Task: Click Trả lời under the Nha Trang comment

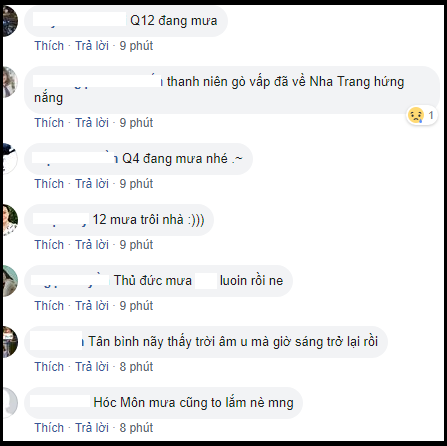Action: (92, 123)
